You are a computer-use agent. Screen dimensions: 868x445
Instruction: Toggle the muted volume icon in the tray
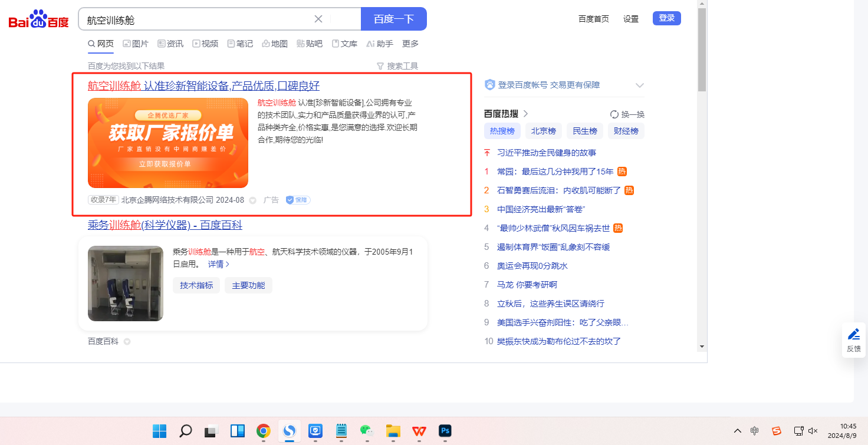813,431
